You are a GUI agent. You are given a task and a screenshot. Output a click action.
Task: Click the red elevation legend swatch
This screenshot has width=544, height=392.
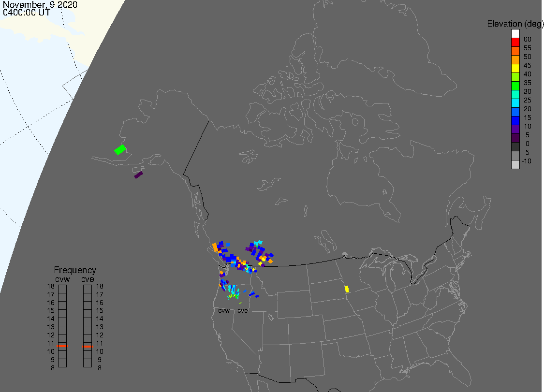tap(515, 42)
